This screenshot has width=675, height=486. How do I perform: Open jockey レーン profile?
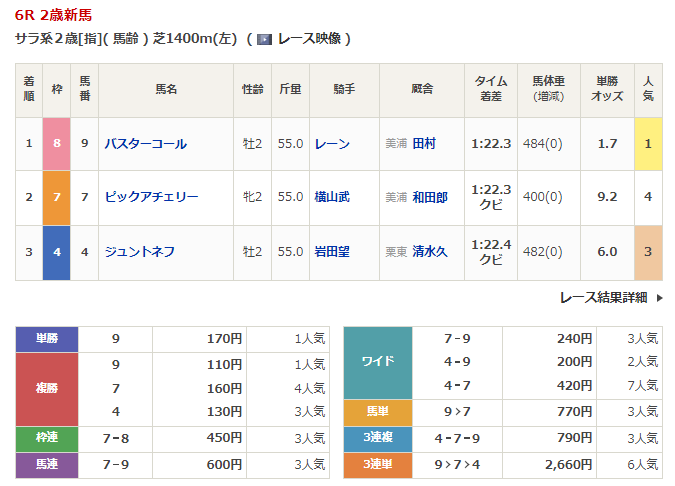click(332, 144)
